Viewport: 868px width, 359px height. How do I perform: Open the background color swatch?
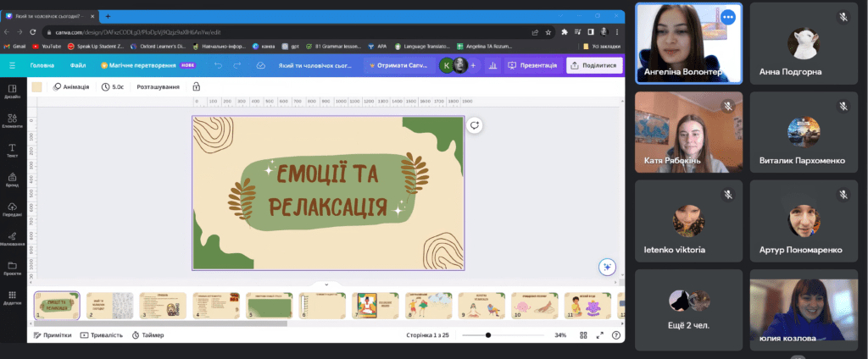[37, 86]
